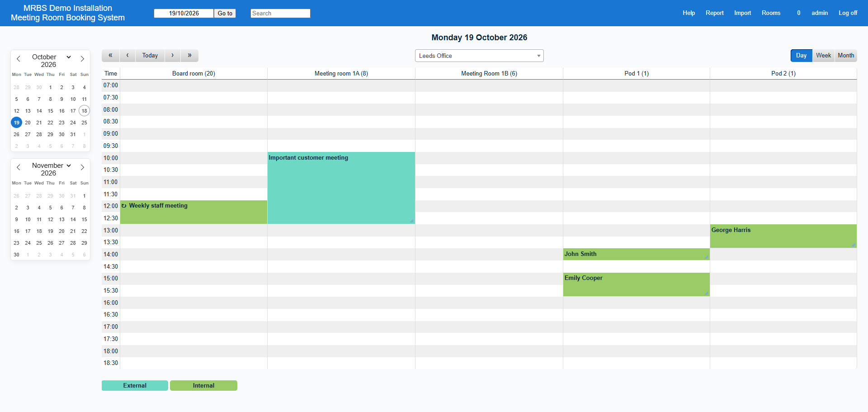Click the Go to button

[x=225, y=14]
